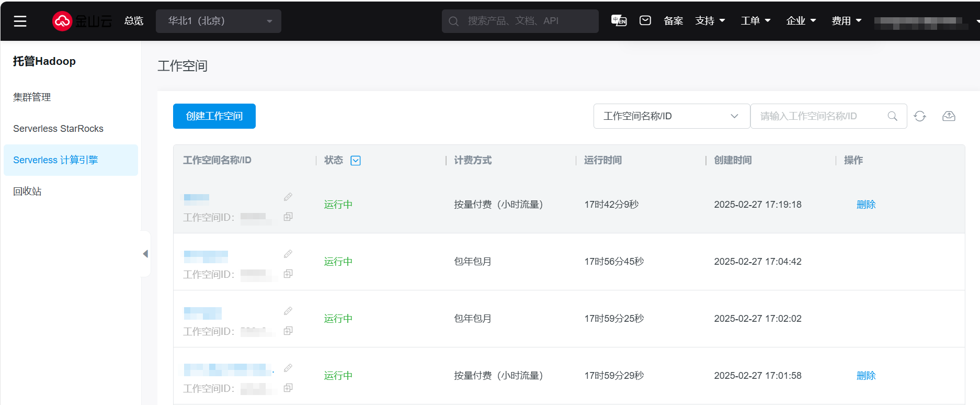Edit name of workspace created 17:04:42
Viewport: 980px width, 405px height.
[288, 254]
